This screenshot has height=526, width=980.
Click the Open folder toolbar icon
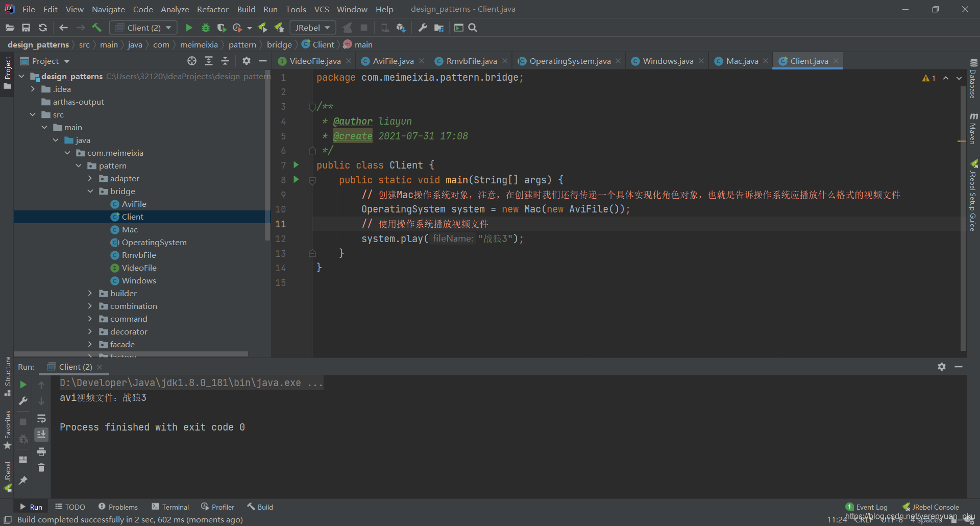[10, 28]
